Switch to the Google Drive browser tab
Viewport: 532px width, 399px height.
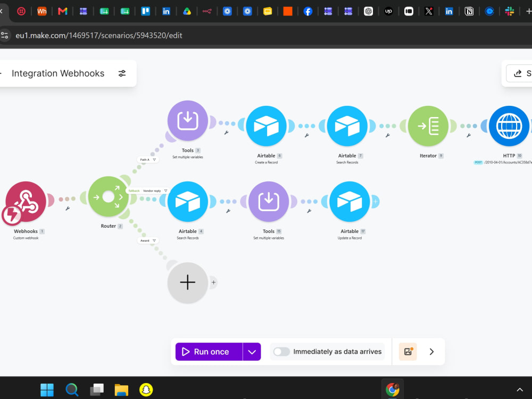[187, 11]
